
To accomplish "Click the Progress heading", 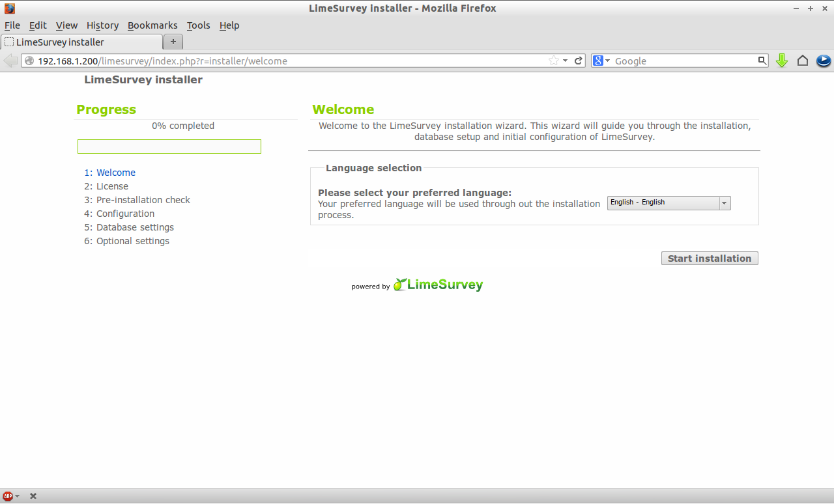I will click(106, 109).
